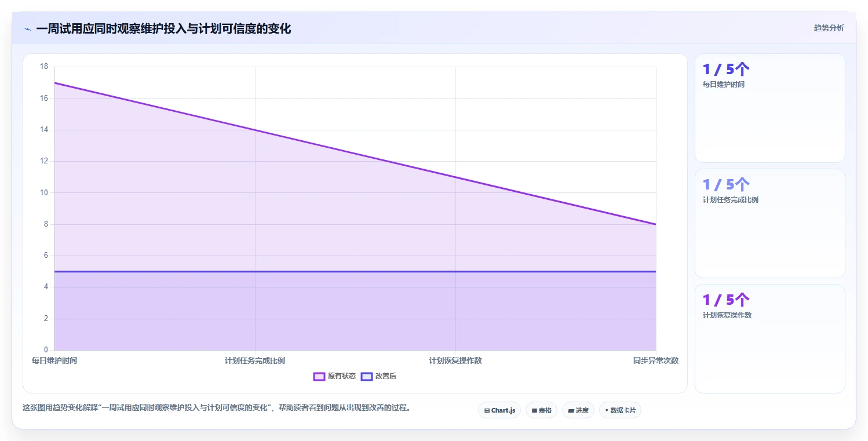Click the 每日维护时间 x-axis label
Viewport: 868px width, 441px height.
tap(54, 360)
